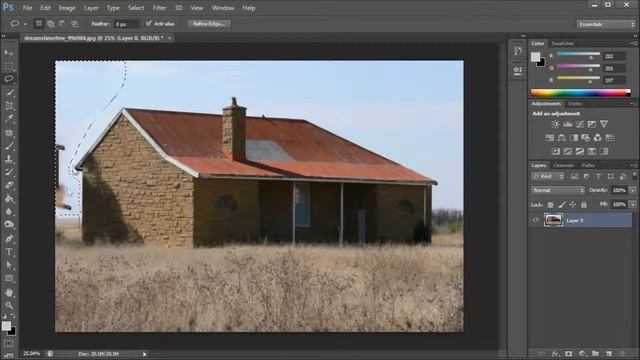Add a Channel Mixer adjustment
This screenshot has width=640, height=360.
coord(598,138)
